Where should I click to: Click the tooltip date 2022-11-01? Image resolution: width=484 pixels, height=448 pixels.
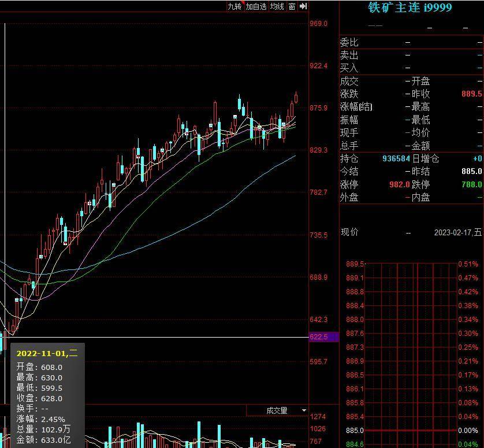point(47,353)
